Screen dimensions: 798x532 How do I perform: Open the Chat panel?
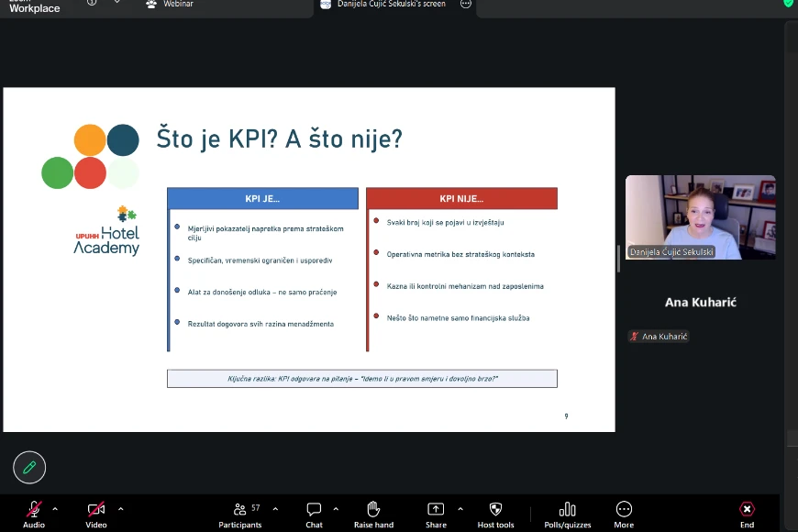click(314, 510)
